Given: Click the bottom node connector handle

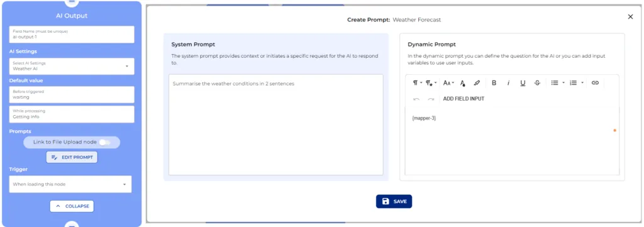Looking at the screenshot, I should tap(72, 224).
